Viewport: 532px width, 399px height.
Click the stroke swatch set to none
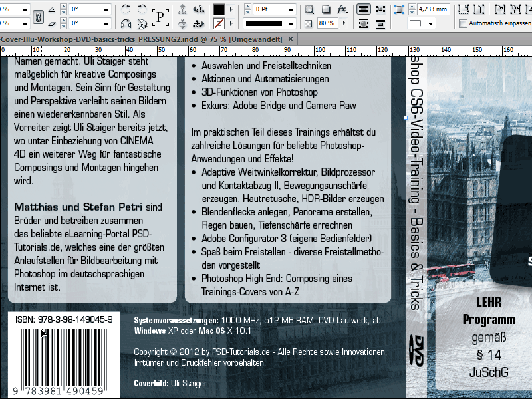(219, 23)
